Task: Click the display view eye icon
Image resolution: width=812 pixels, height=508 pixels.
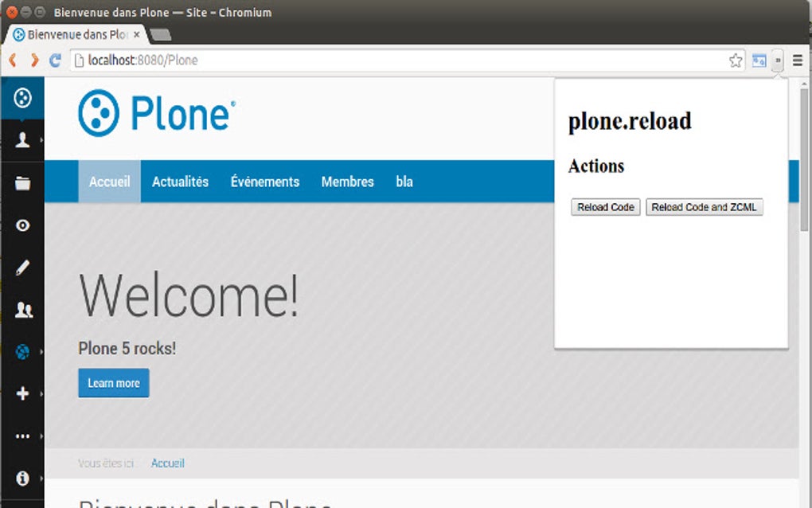Action: pos(21,225)
